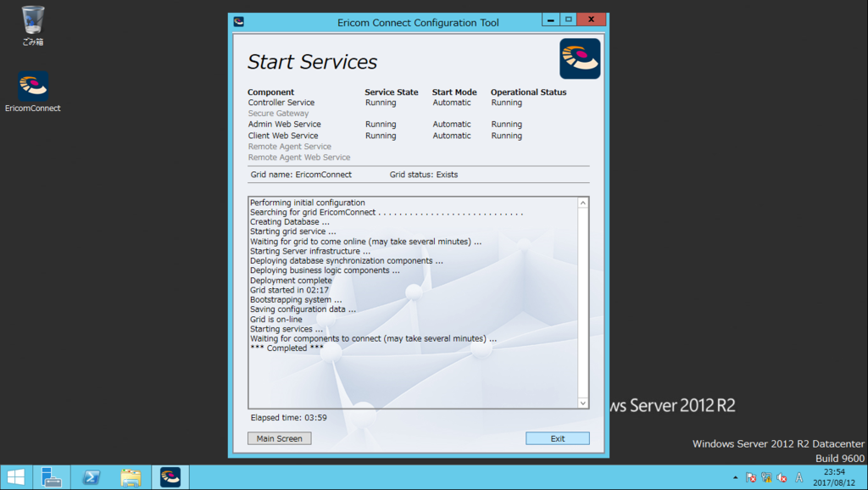Click log scrollbar down arrow
The height and width of the screenshot is (490, 868).
point(583,403)
